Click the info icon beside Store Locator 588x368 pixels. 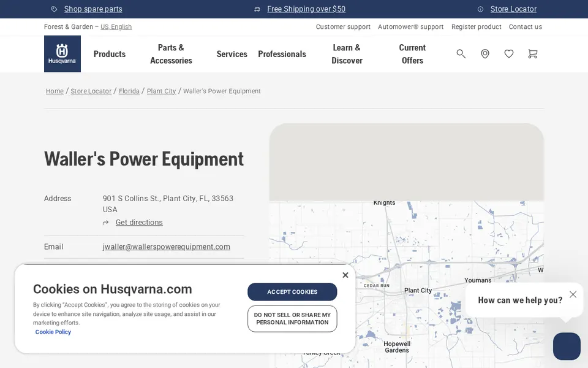pos(480,9)
